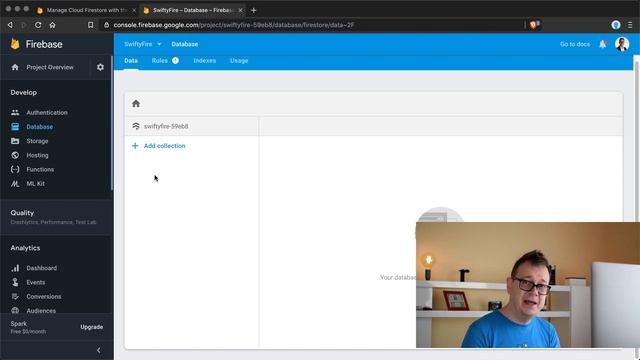Image resolution: width=640 pixels, height=360 pixels.
Task: Click the plus icon for Add collection
Action: pyautogui.click(x=135, y=146)
